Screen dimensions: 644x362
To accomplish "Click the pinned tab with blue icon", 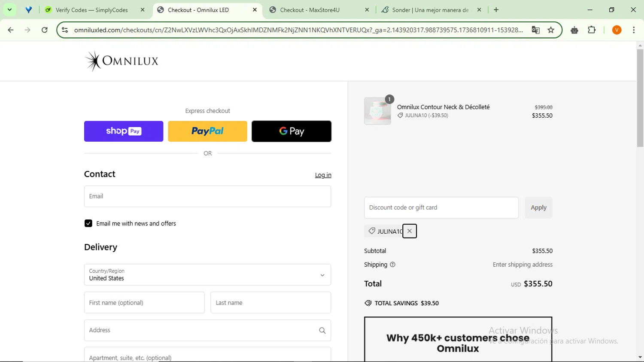I will pos(29,10).
